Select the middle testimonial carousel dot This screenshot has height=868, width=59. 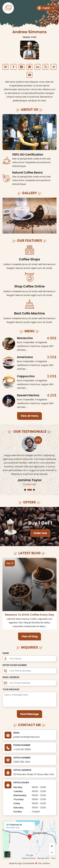point(30,490)
